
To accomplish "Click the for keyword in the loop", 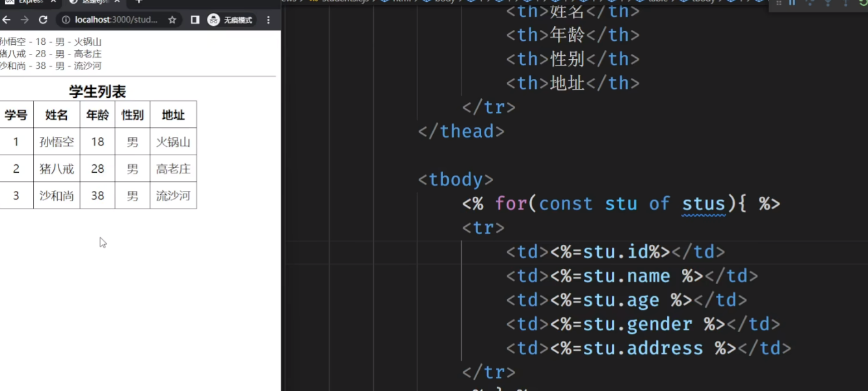I will pos(511,204).
